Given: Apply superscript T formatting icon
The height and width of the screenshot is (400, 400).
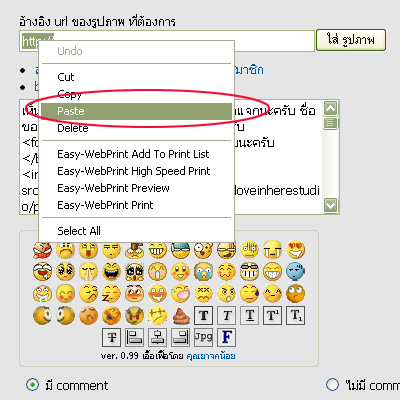Looking at the screenshot, I should pos(273,315).
